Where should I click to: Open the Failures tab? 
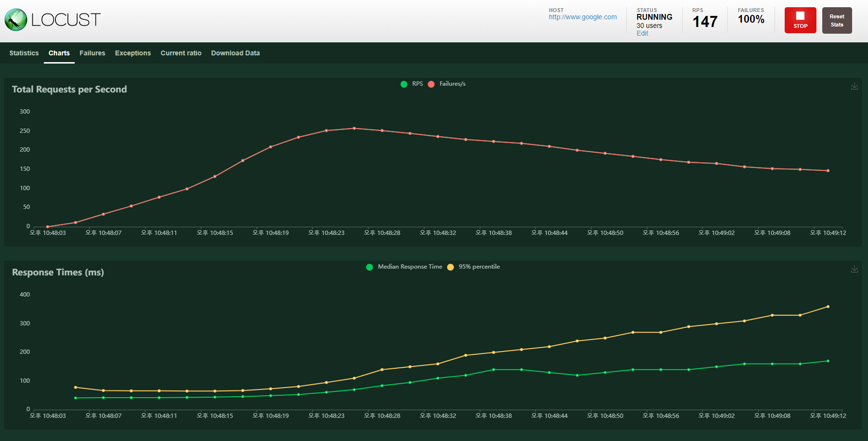click(x=92, y=53)
